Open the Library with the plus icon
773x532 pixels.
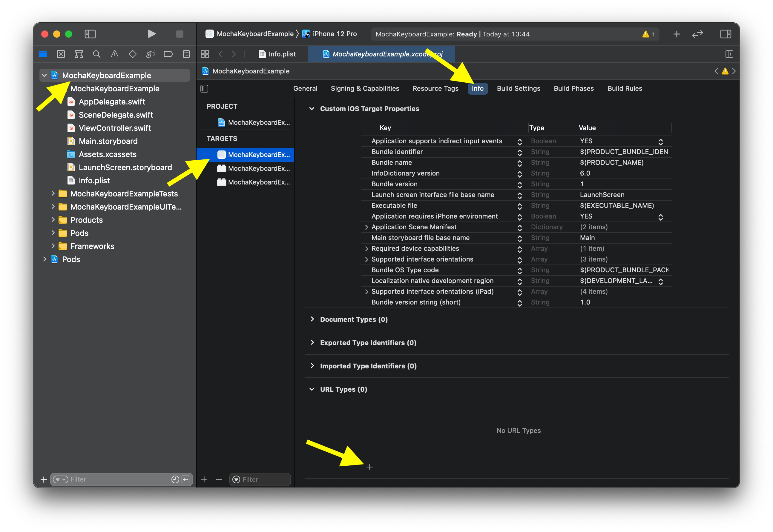click(x=677, y=34)
